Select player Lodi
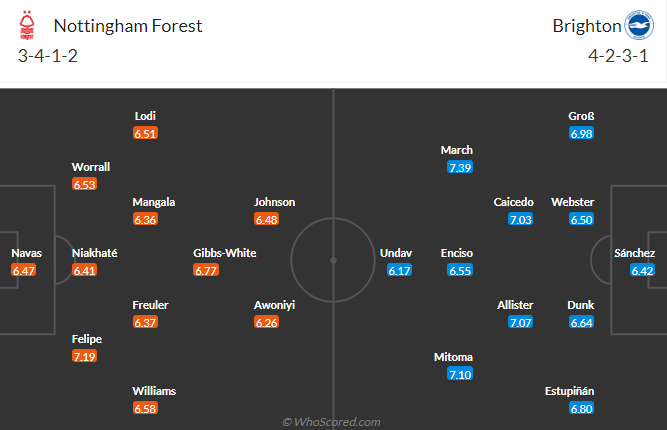 click(x=145, y=116)
